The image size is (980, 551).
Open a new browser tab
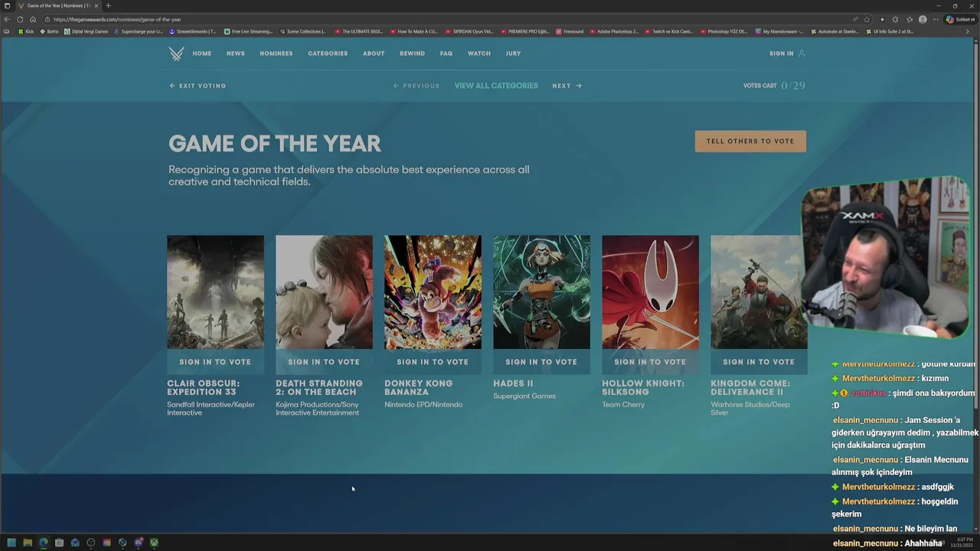click(x=108, y=5)
